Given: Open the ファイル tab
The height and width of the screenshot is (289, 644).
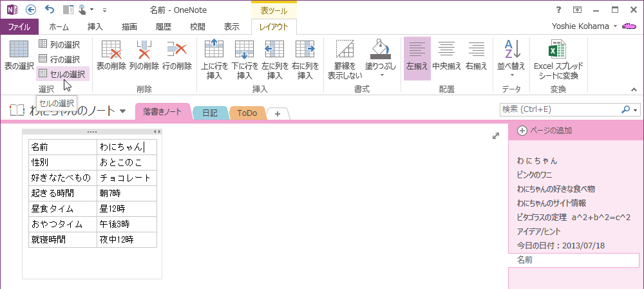Looking at the screenshot, I should (x=19, y=27).
